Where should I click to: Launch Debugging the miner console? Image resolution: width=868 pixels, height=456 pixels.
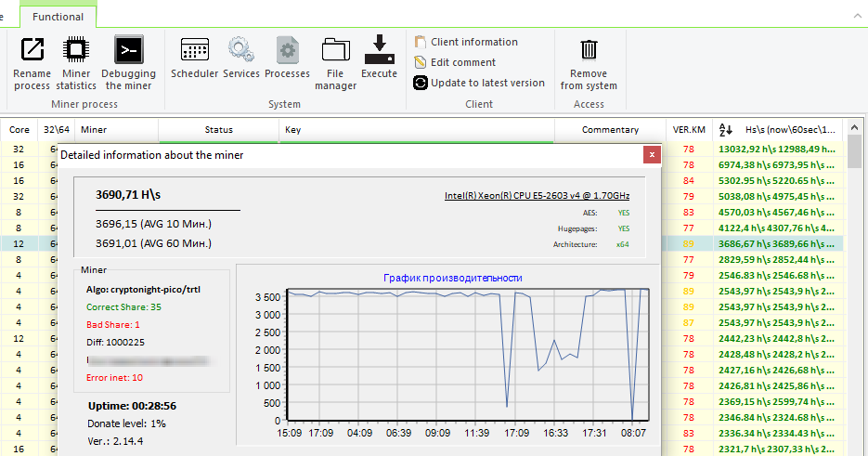[x=128, y=62]
